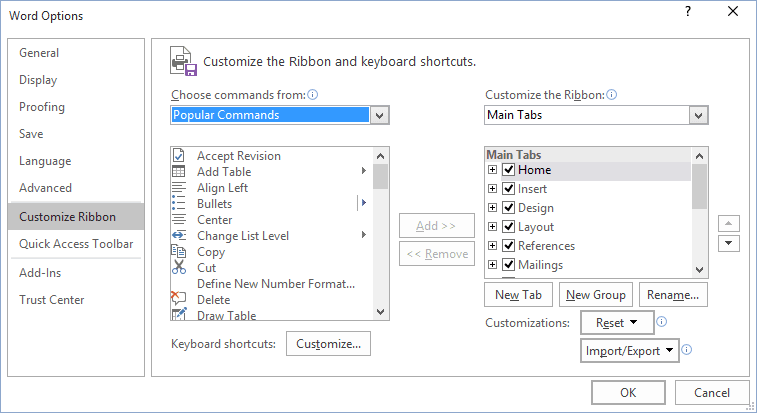Screen dimensions: 757x413
Task: Click Main Tabs list scrollbar up arrow
Action: 700,156
